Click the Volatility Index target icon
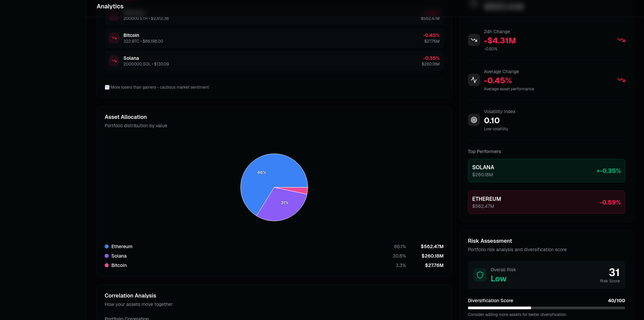Screen dimensions: 644x320 pyautogui.click(x=474, y=120)
